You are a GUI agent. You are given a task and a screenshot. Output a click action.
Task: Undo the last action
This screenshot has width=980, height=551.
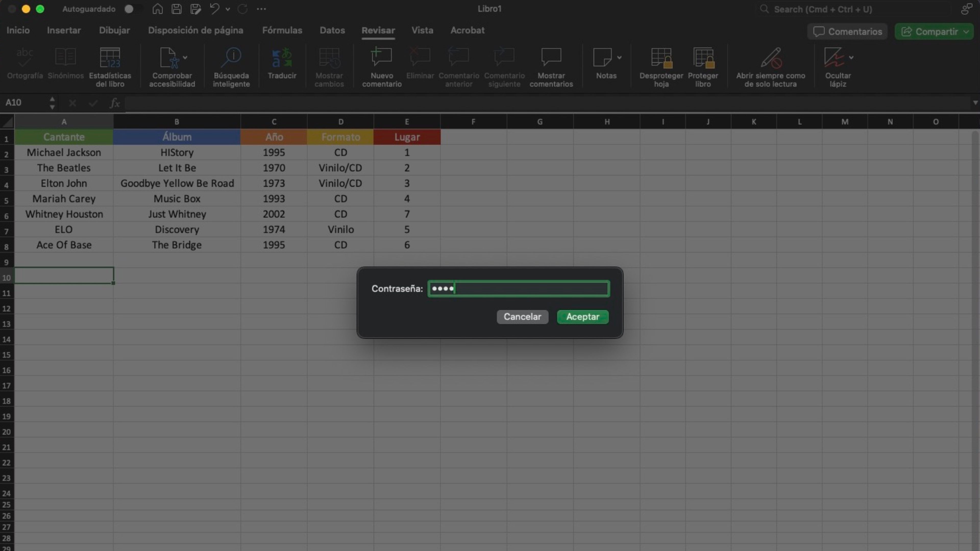coord(215,9)
